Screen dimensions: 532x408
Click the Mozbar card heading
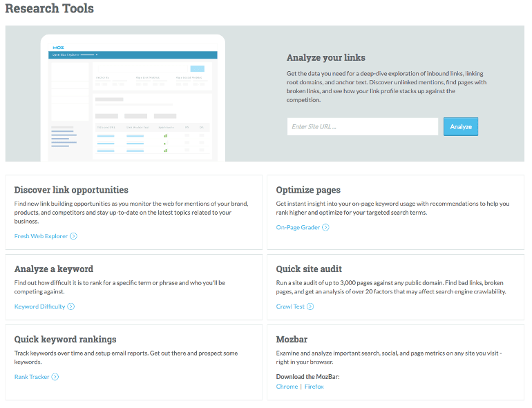292,339
